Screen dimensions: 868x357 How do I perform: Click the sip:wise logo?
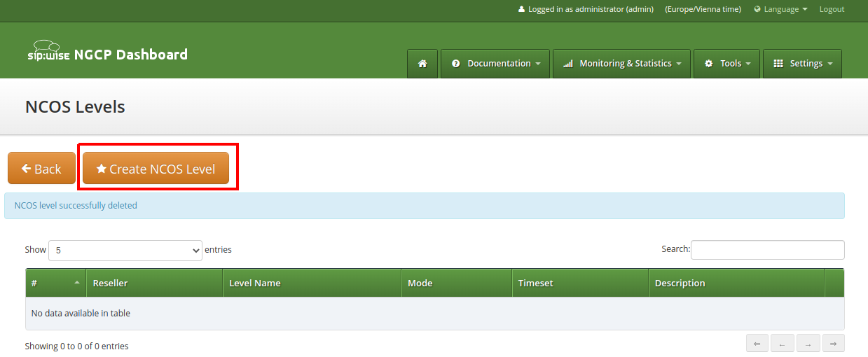[48, 52]
